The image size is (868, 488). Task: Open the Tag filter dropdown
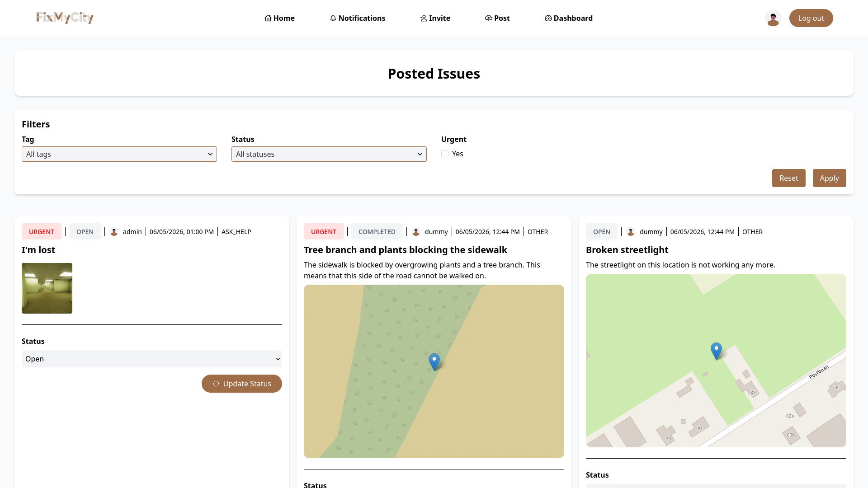[119, 154]
